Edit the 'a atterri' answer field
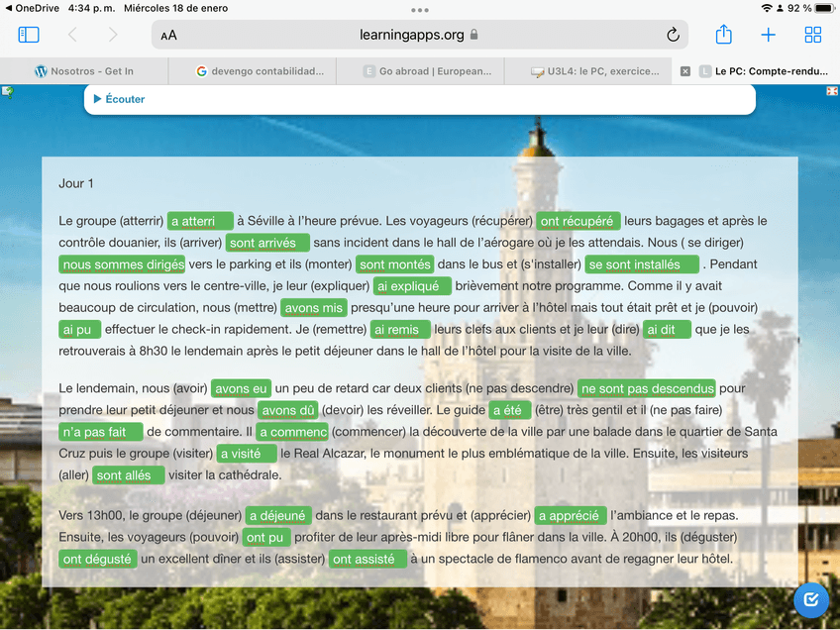The image size is (840, 630). 200,221
